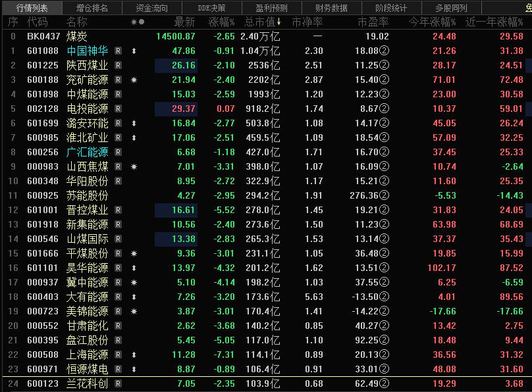Click arrow marker on 中国神华 row

[134, 51]
